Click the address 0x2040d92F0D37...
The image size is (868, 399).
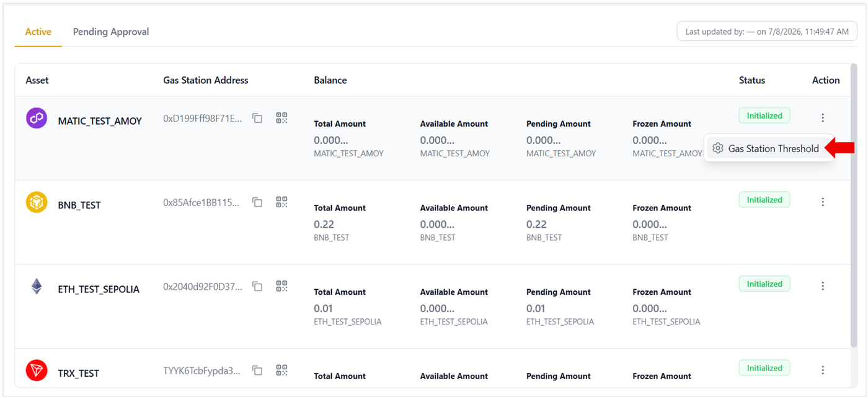click(x=203, y=287)
